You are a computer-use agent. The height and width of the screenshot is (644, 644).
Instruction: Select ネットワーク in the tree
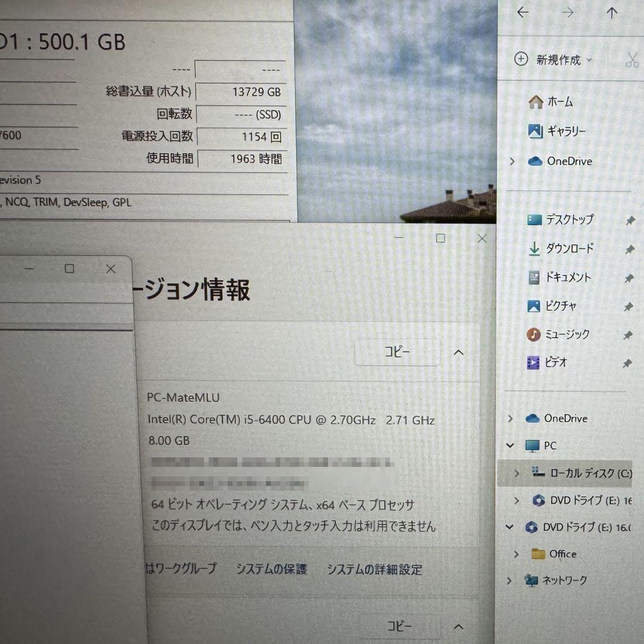click(556, 580)
